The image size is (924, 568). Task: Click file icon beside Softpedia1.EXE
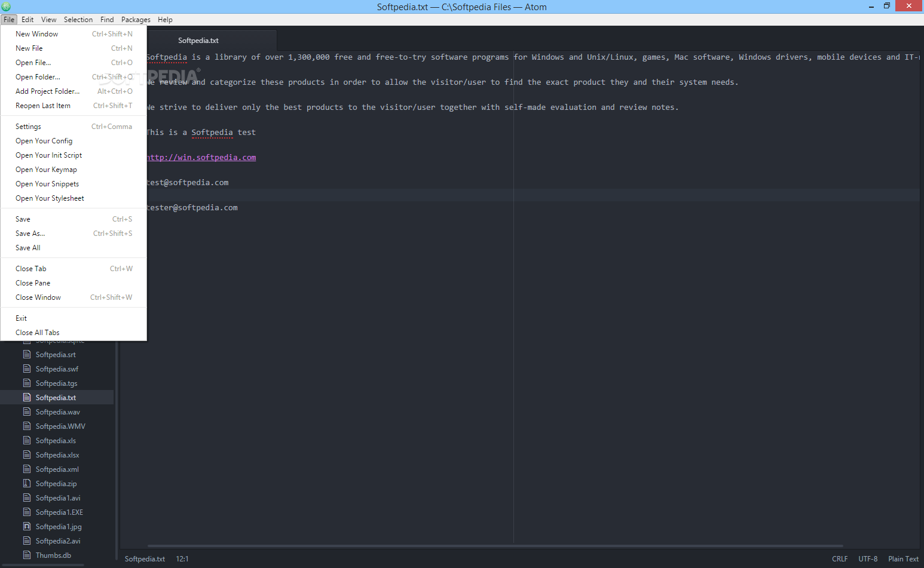tap(27, 512)
